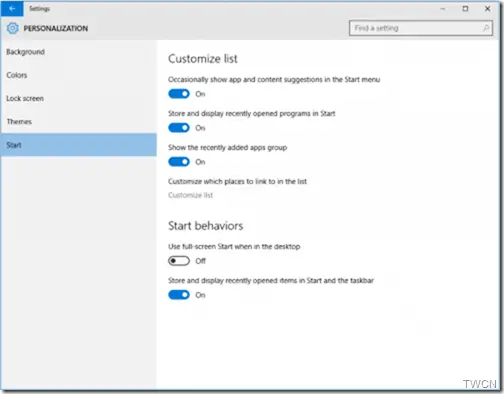Open the Lock screen settings page

[78, 98]
